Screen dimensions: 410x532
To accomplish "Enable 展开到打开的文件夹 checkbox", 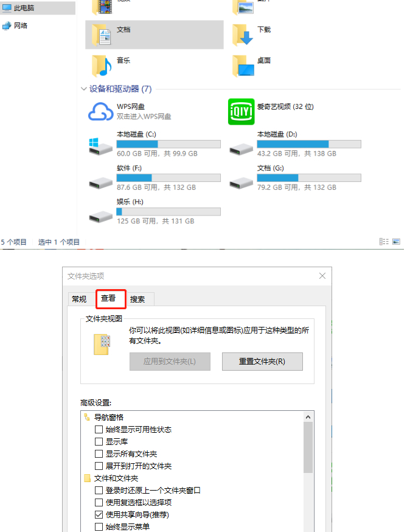I will pos(99,466).
